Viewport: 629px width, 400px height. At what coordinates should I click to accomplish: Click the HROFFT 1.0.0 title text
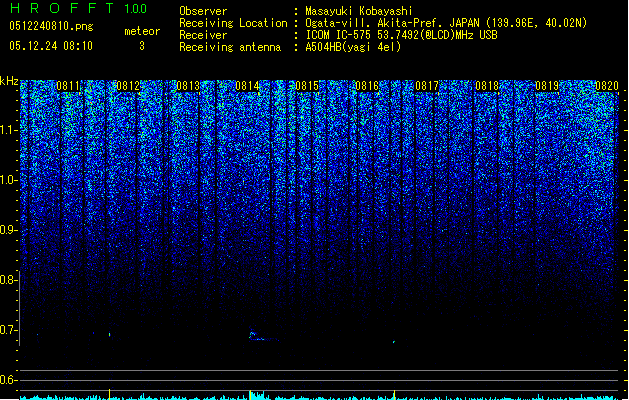coord(79,8)
